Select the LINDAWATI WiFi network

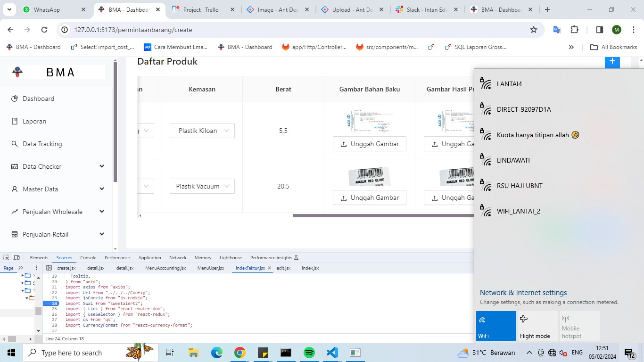click(513, 160)
